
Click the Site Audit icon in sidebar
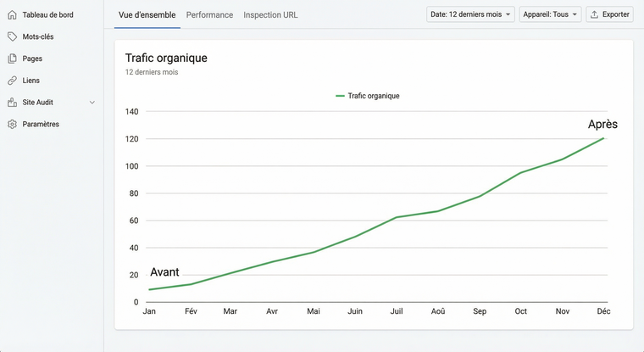click(12, 103)
